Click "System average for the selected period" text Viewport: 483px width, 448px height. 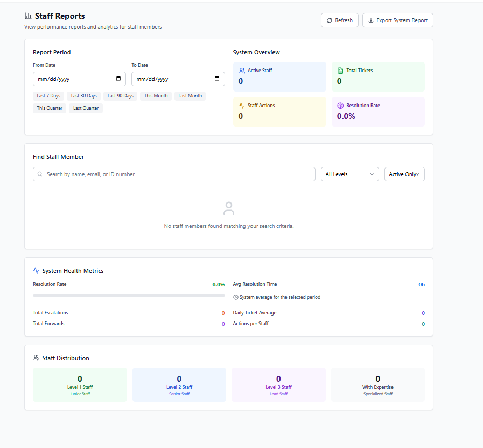(280, 297)
